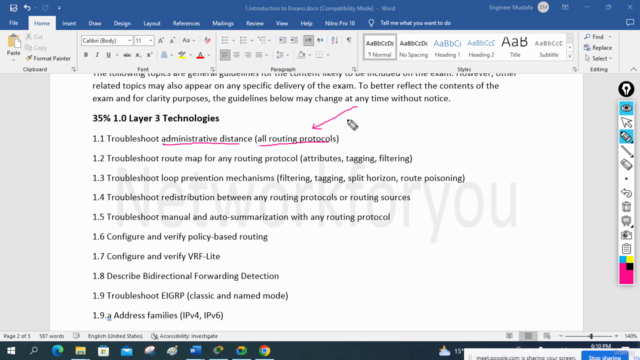The width and height of the screenshot is (640, 360).
Task: Toggle show paragraph marks
Action: coord(349,40)
